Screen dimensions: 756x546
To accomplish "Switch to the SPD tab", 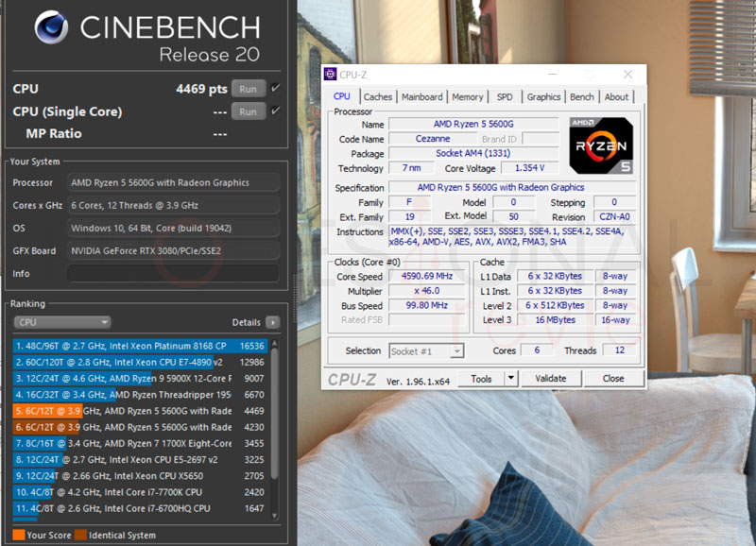I will click(x=505, y=97).
